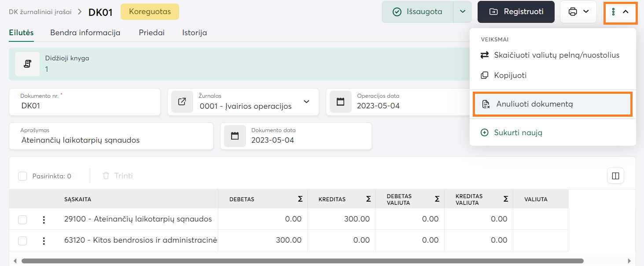Open the column layout settings icon
644x266 pixels.
(615, 176)
